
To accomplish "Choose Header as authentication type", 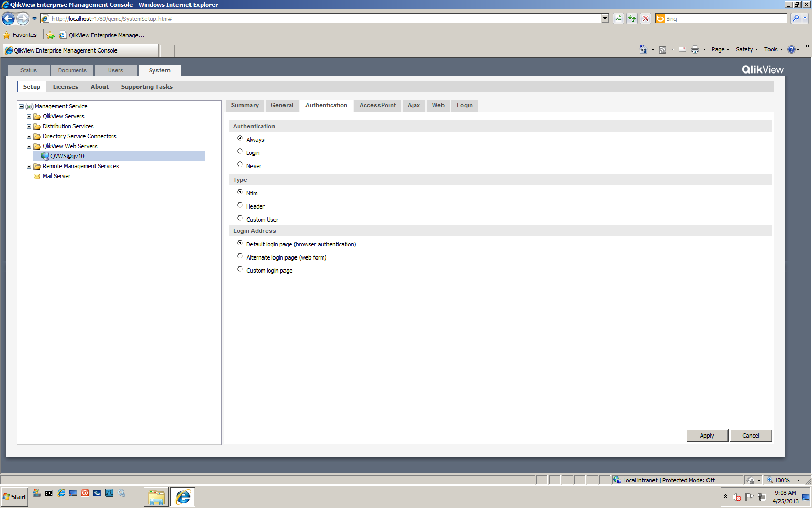I will coord(240,205).
